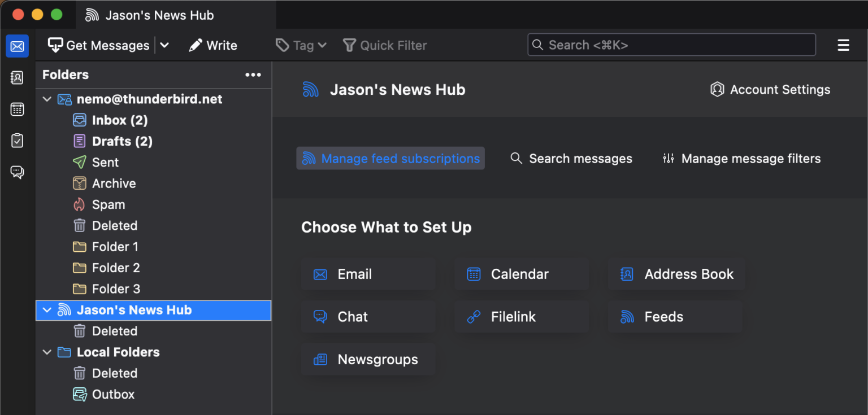Click inside the Search input field

coord(670,45)
